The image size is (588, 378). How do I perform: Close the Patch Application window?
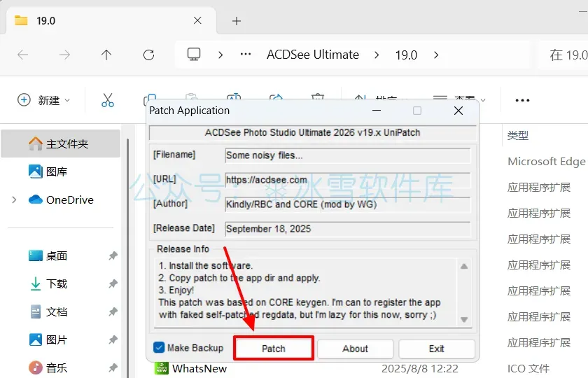point(458,111)
